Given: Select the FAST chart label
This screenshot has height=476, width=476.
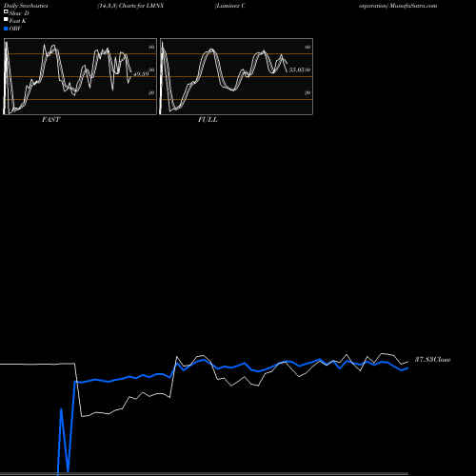Looking at the screenshot, I should point(50,120).
